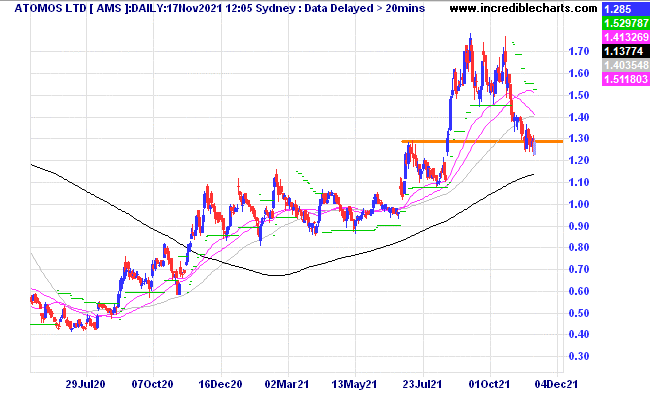This screenshot has height=395, width=651.
Task: Click the magenta 1.511803 indicator value box
Action: click(626, 79)
